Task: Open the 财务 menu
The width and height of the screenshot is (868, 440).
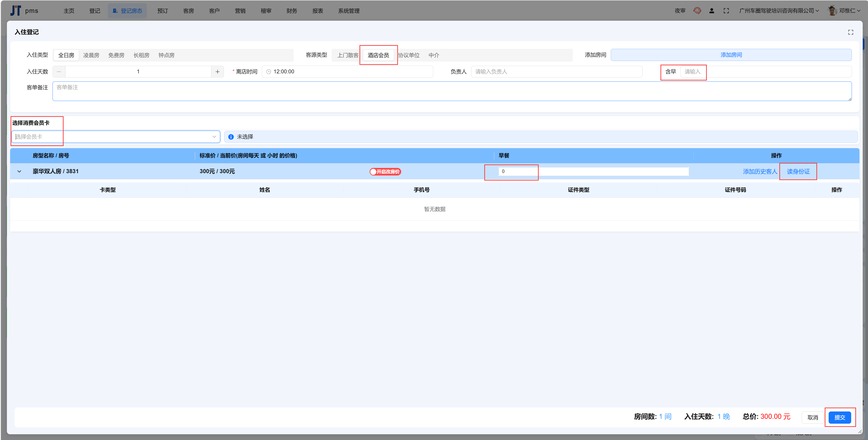Action: point(292,11)
